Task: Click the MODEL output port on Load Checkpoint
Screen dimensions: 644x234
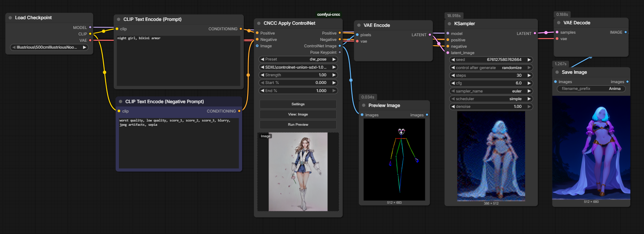Action: point(90,27)
